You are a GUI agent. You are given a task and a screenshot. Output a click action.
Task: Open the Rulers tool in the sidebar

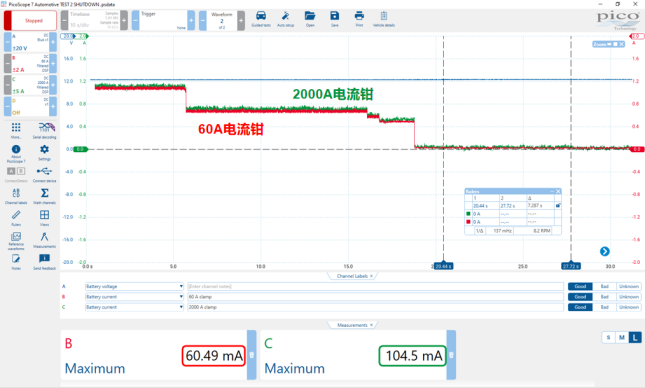(x=16, y=215)
